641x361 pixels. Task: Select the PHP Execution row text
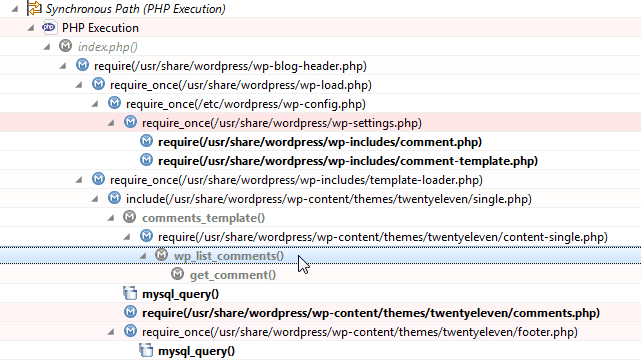tap(100, 28)
